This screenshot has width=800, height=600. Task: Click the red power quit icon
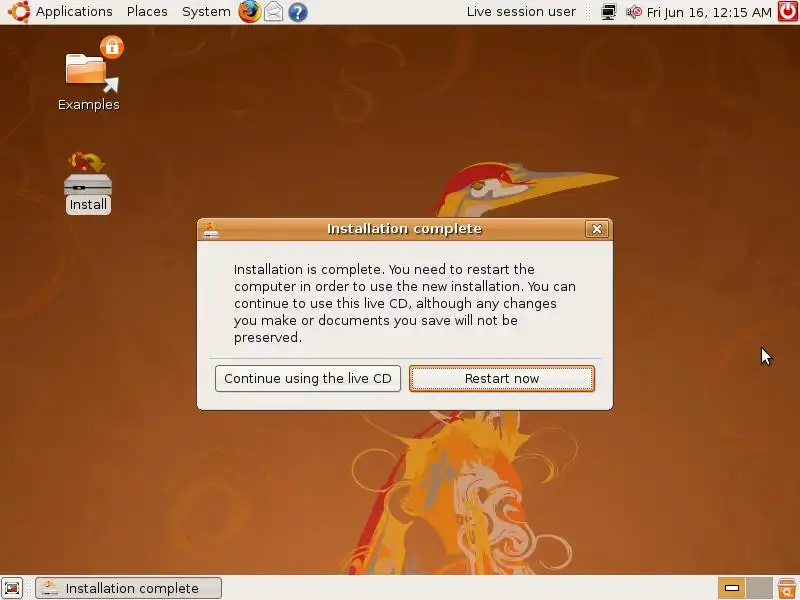(788, 12)
